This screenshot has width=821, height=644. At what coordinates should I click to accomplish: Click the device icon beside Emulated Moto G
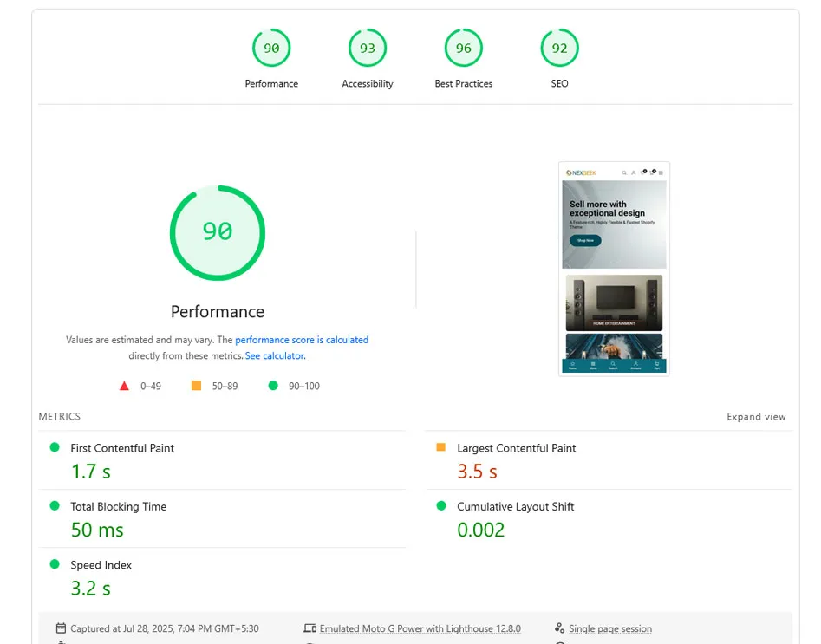[310, 628]
